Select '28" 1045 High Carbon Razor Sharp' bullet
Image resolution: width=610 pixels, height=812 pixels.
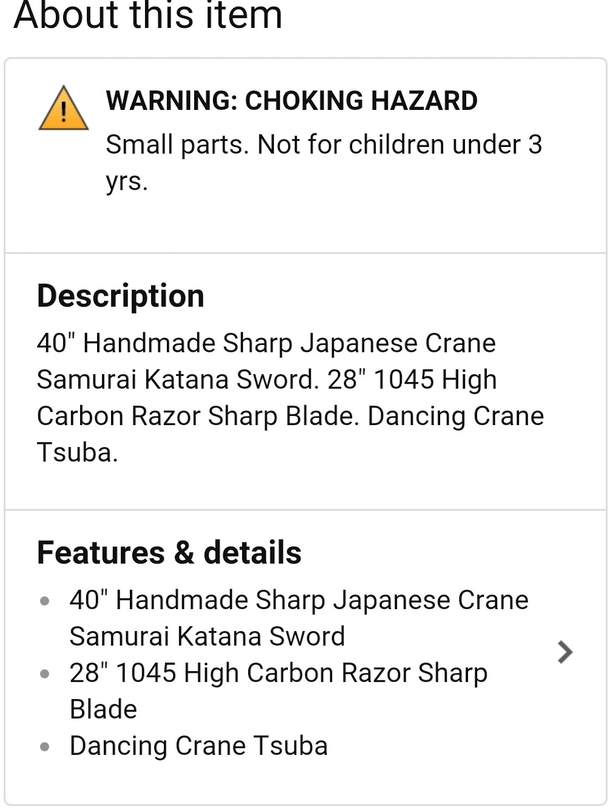click(279, 673)
